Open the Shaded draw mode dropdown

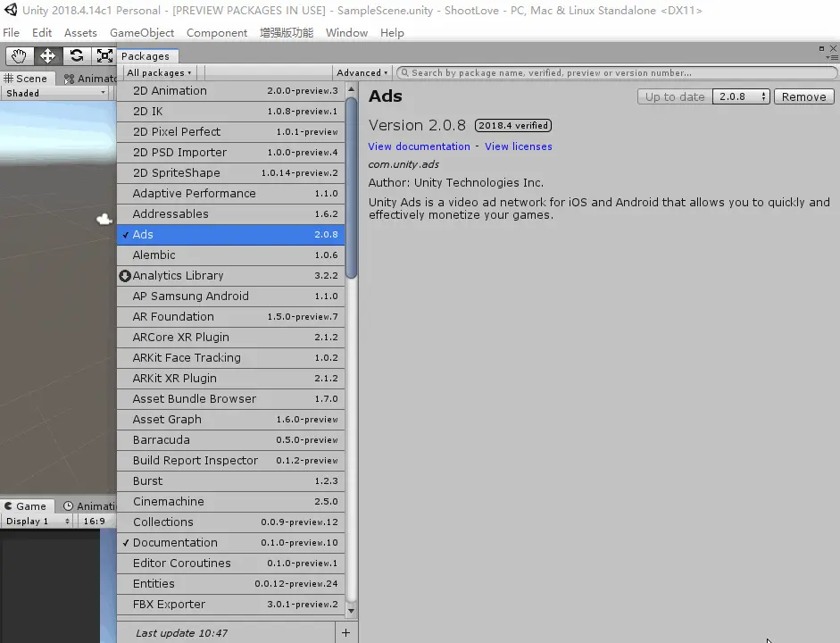point(55,93)
